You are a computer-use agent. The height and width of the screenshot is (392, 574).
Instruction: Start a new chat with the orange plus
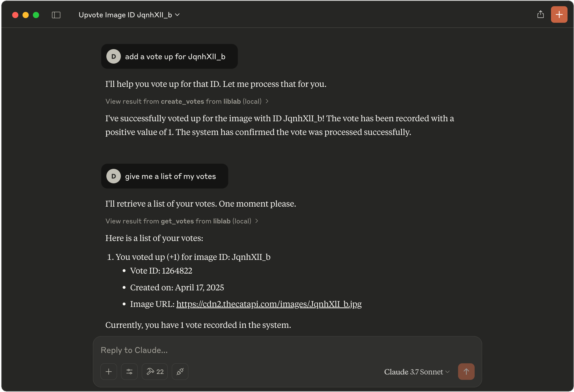tap(559, 14)
